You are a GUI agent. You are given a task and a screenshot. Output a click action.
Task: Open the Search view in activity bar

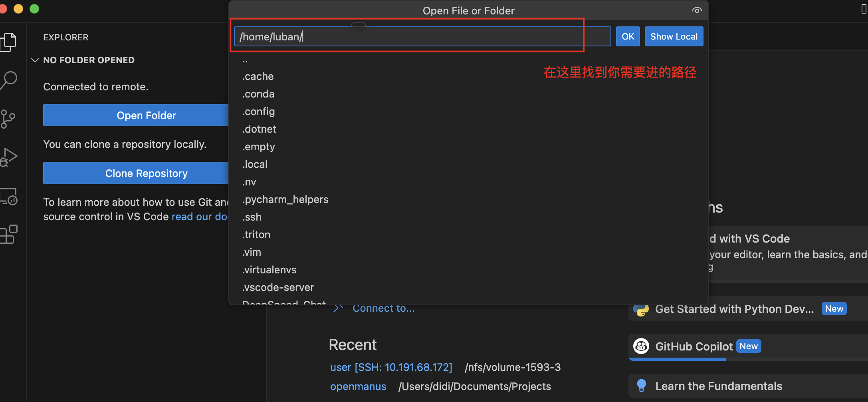[8, 80]
